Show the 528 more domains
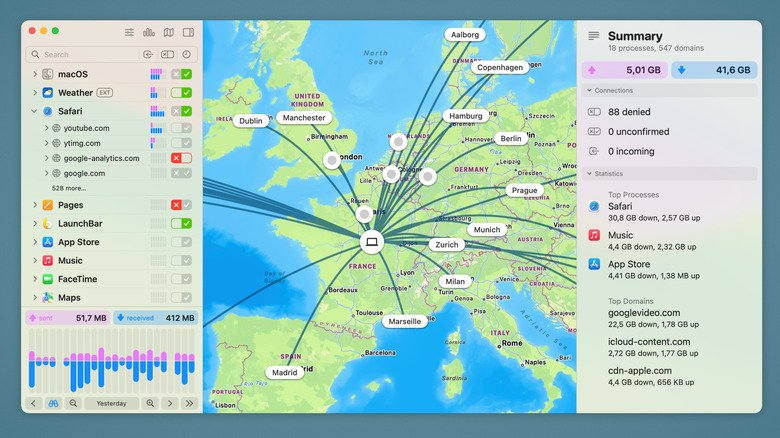The height and width of the screenshot is (438, 780). click(69, 188)
